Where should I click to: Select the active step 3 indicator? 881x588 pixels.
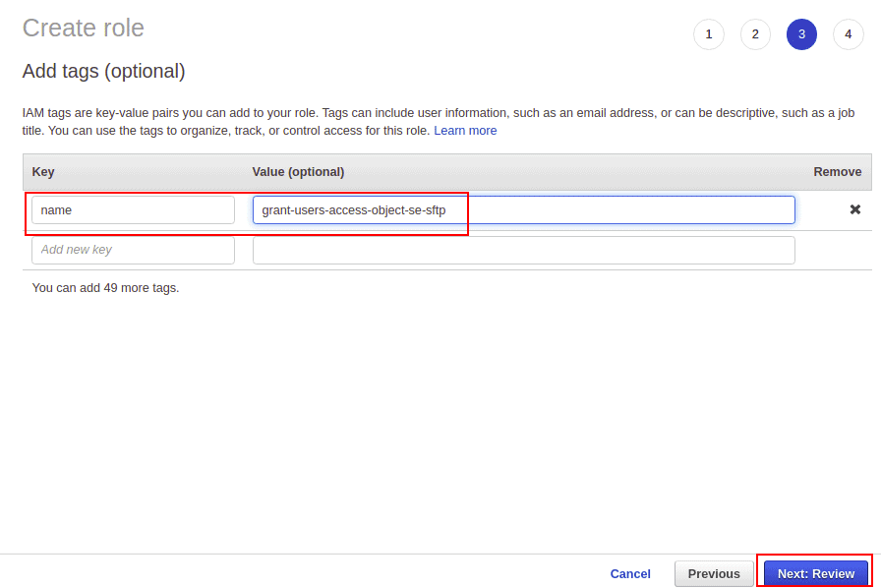point(801,34)
